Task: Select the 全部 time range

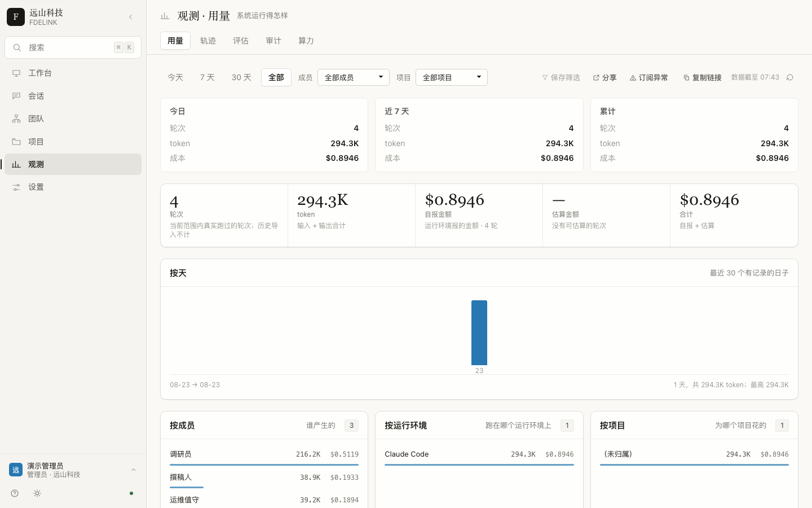Action: click(x=276, y=77)
